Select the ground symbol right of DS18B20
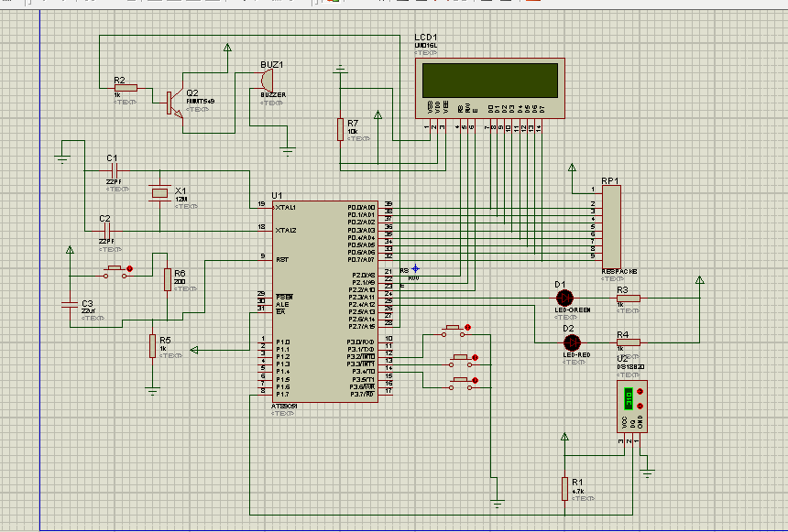Image resolution: width=788 pixels, height=532 pixels. point(648,472)
